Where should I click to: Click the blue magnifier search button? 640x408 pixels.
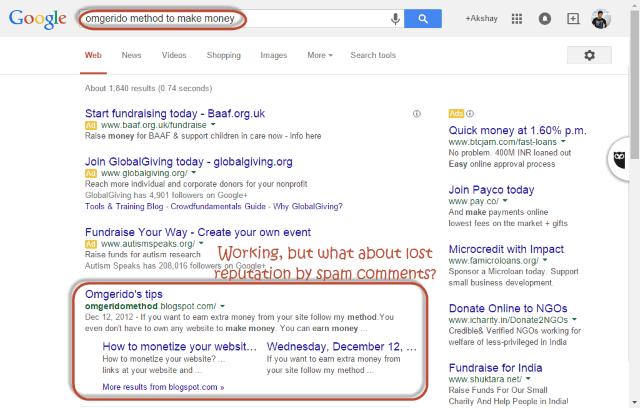[x=424, y=18]
